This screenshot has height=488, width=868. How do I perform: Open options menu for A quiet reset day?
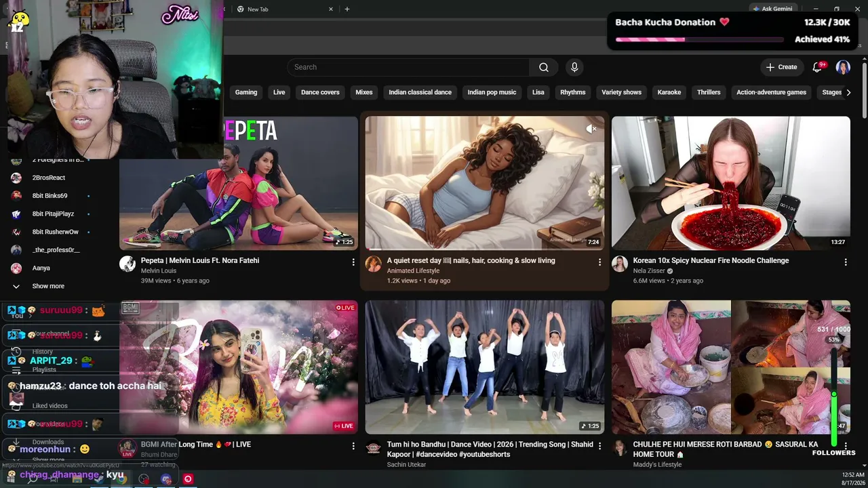coord(599,262)
